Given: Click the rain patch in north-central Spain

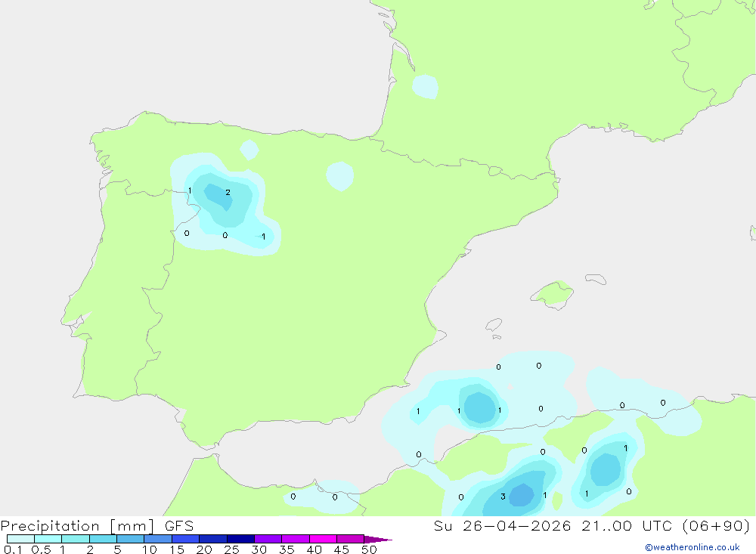Looking at the screenshot, I should pyautogui.click(x=340, y=176).
